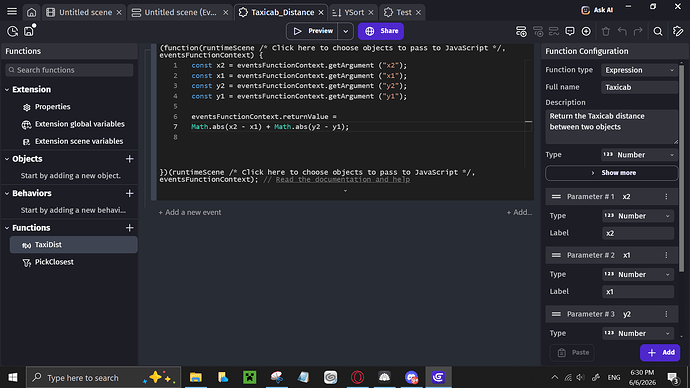
Task: Click the Add... link at right
Action: pyautogui.click(x=519, y=212)
